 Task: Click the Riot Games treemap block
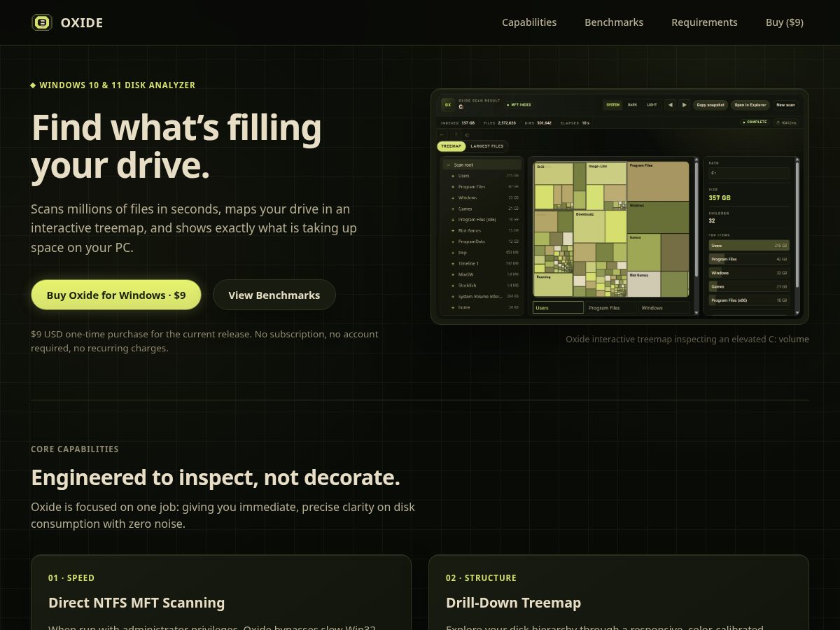644,284
